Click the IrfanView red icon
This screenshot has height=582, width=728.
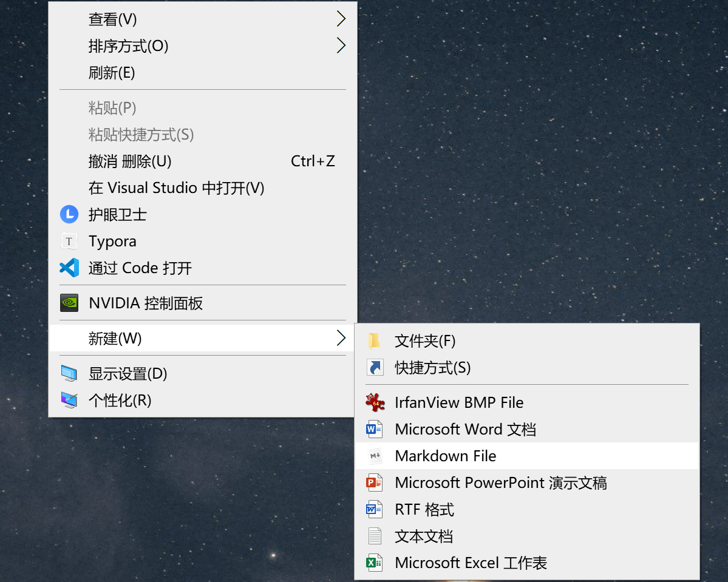375,402
